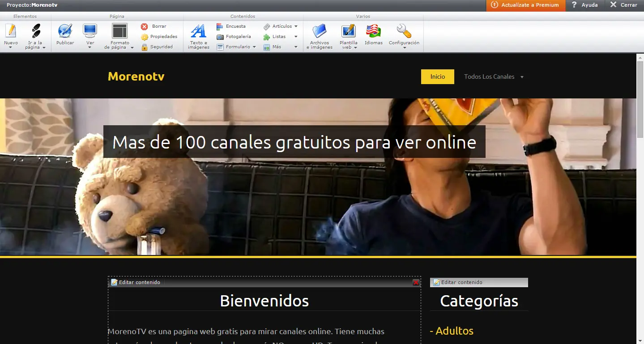Delete Bienvenidos block with red X
This screenshot has width=644, height=344.
point(416,282)
